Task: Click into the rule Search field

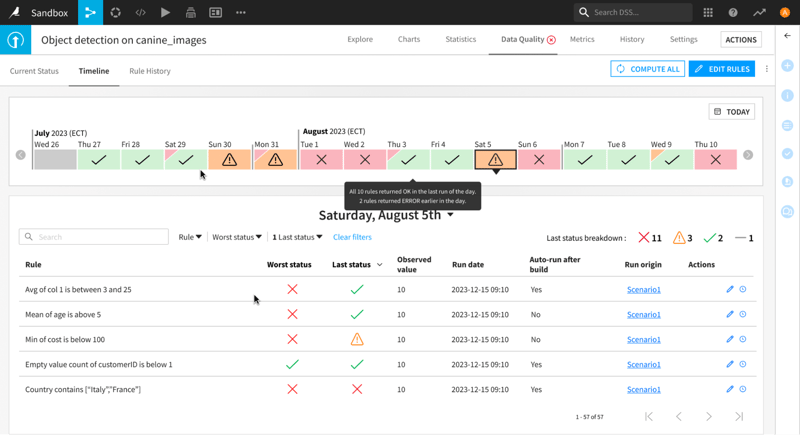Action: [x=94, y=237]
